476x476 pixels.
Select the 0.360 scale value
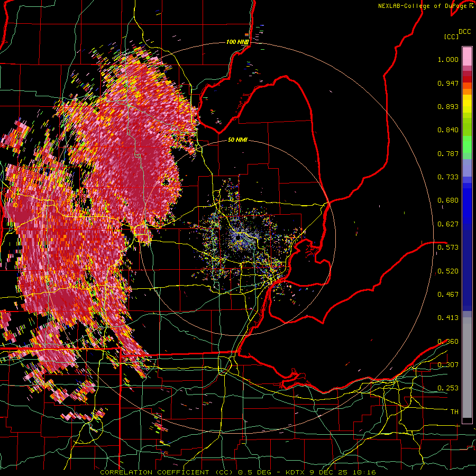tap(448, 342)
